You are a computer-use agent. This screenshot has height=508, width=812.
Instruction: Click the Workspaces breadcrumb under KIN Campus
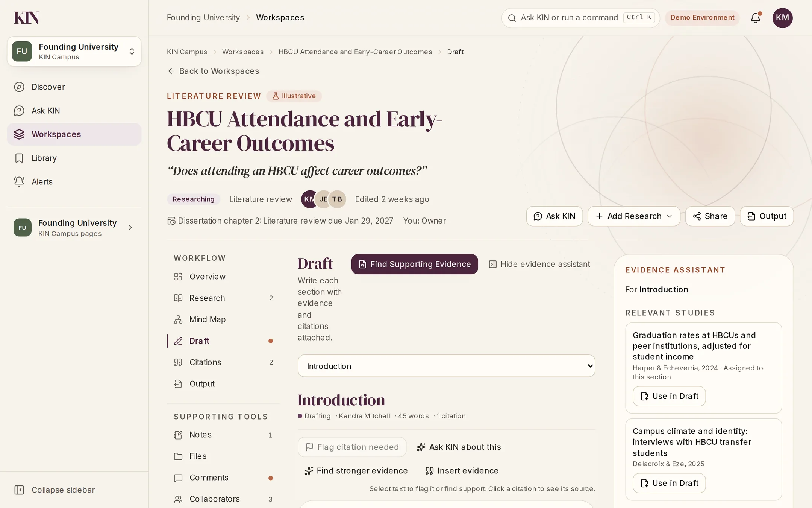[x=243, y=52]
